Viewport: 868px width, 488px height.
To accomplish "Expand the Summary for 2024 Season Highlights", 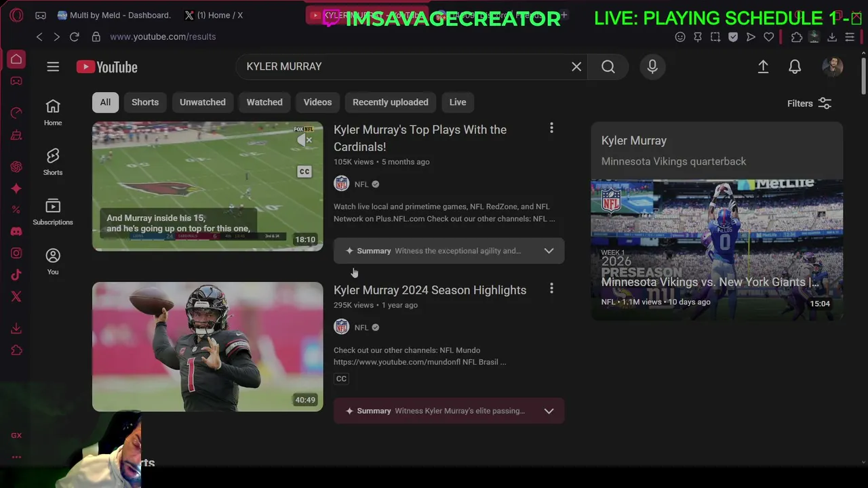I will [449, 411].
